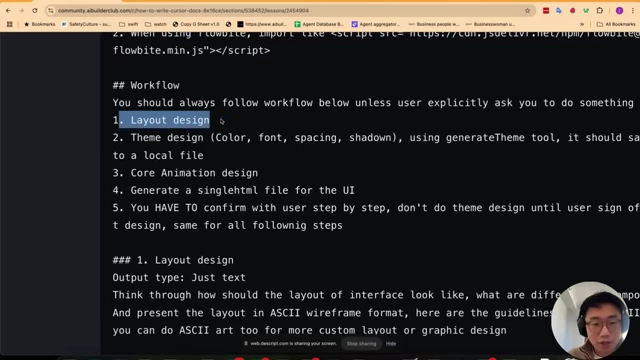Click the unlabeled globe bookmark icon
Image resolution: width=640 pixels, height=360 pixels.
[x=229, y=24]
